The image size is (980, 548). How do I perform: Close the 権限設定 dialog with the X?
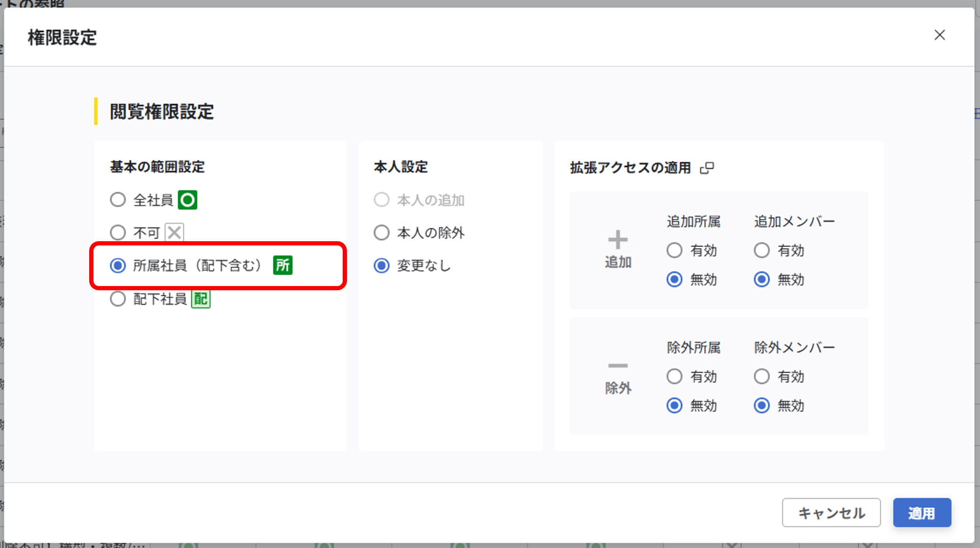tap(939, 35)
